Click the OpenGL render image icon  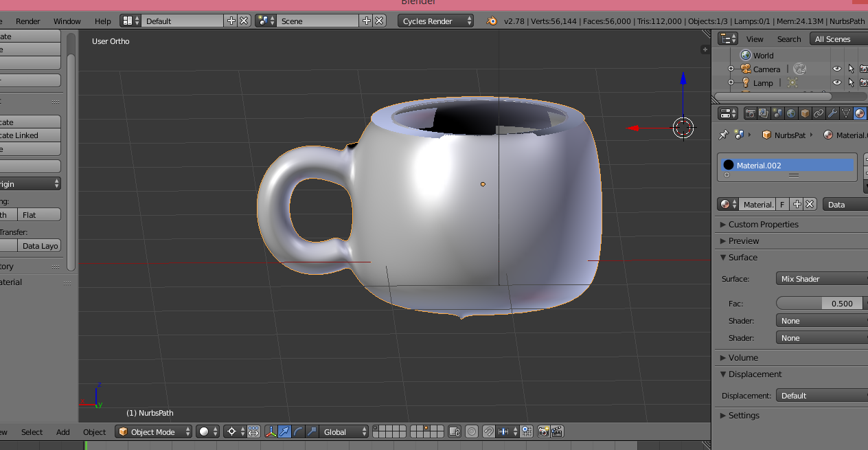[543, 432]
